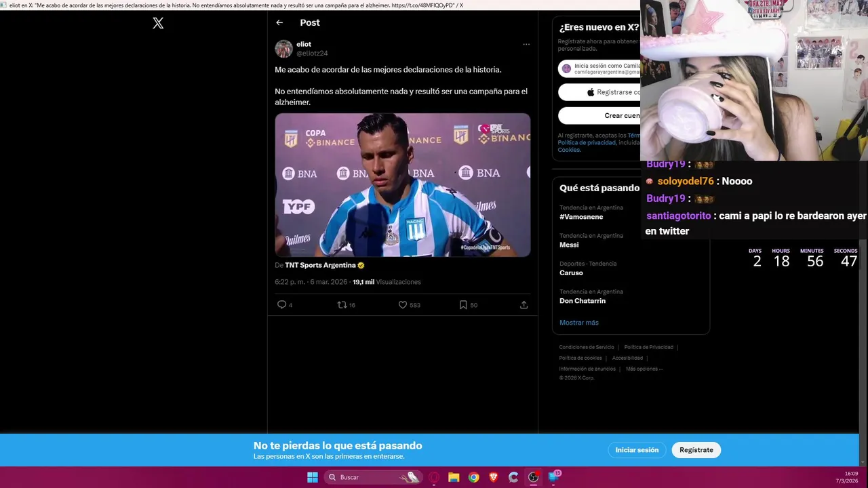Open Google Chrome from the taskbar

(x=473, y=477)
